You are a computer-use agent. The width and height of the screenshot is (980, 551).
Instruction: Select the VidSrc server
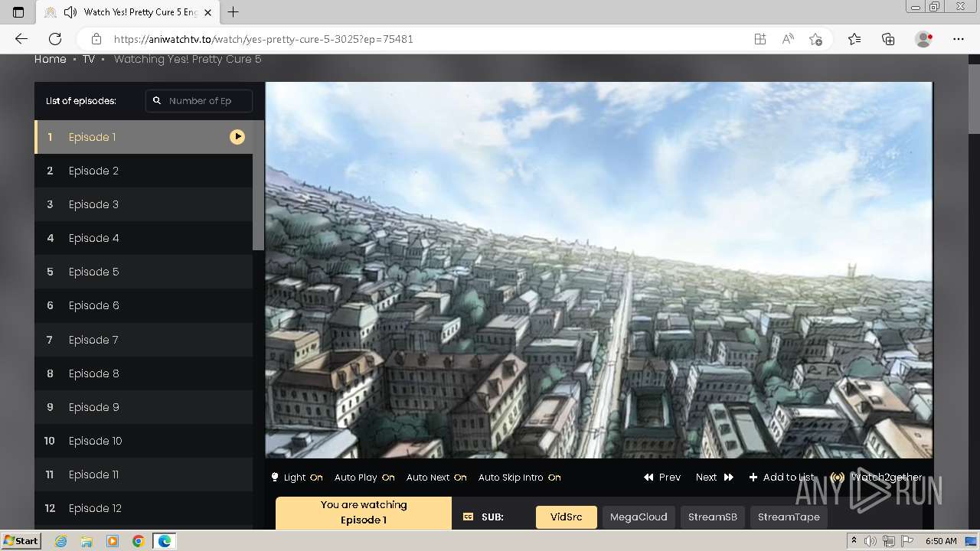tap(567, 517)
